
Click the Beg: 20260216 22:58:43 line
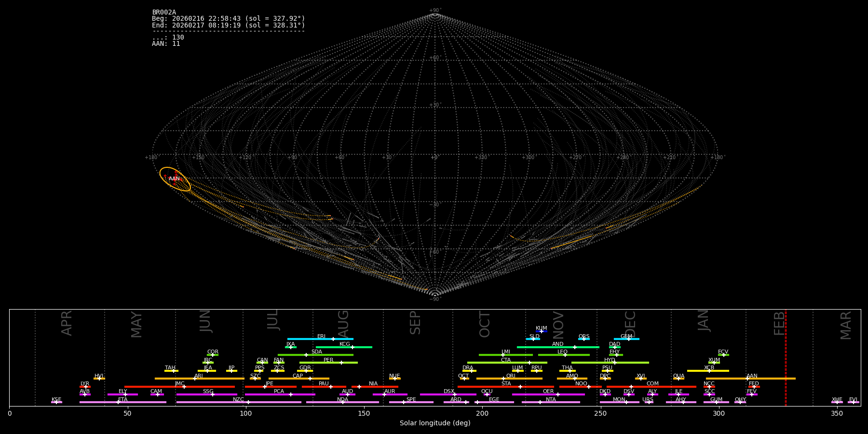tap(229, 19)
